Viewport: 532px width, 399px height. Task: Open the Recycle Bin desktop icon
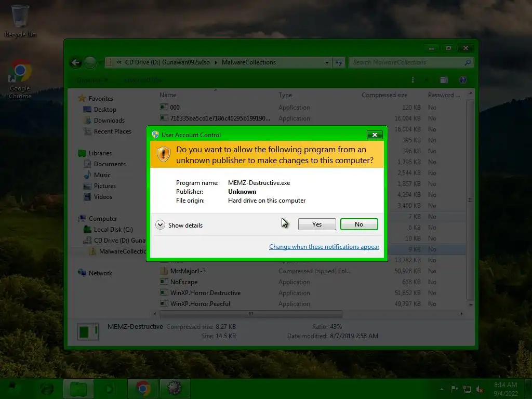point(20,21)
